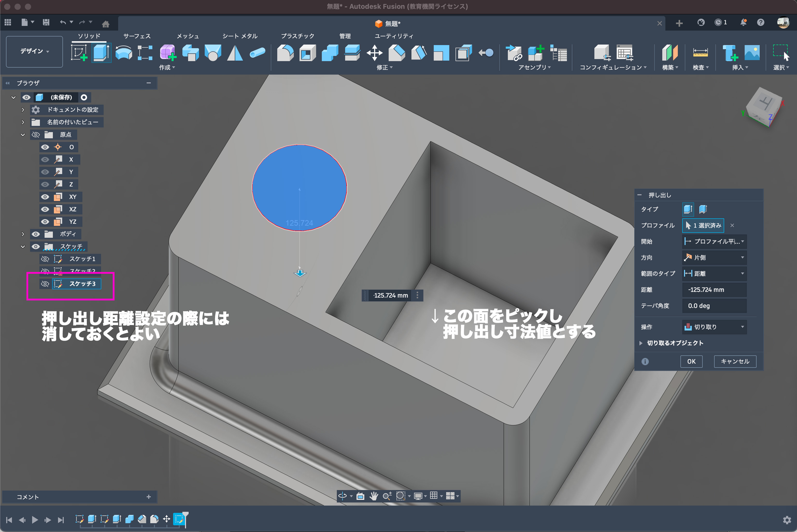Expand the ドキュメントの設定 tree node
This screenshot has height=532, width=797.
[x=23, y=110]
